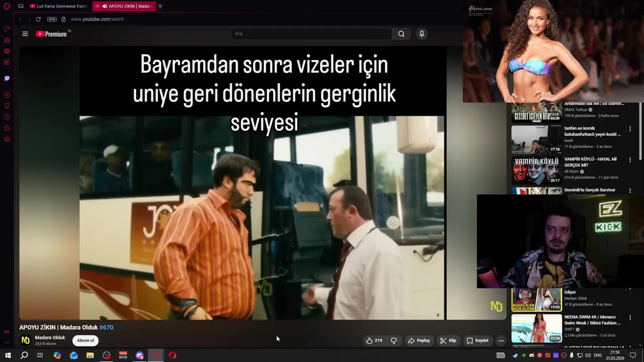Open NEENA SWIM 4K video thumbnail
This screenshot has height=362, width=644.
[x=536, y=328]
